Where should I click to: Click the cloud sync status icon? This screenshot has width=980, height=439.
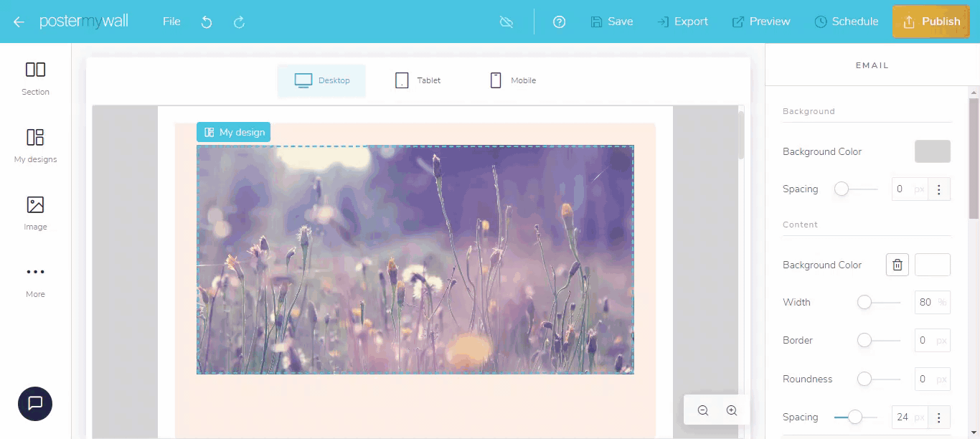click(x=507, y=22)
